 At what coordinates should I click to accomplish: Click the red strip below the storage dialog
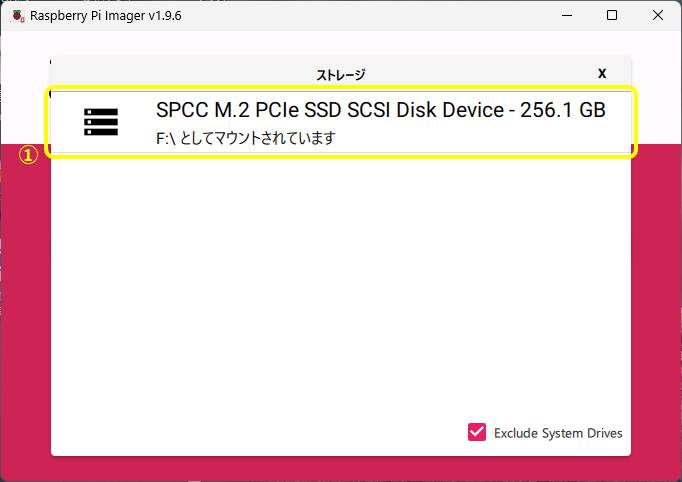click(340, 468)
